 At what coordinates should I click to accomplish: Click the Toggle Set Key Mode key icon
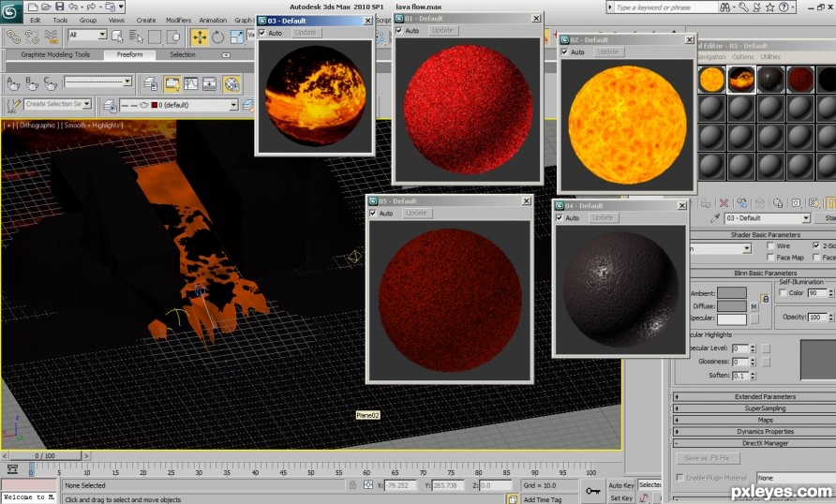[593, 491]
